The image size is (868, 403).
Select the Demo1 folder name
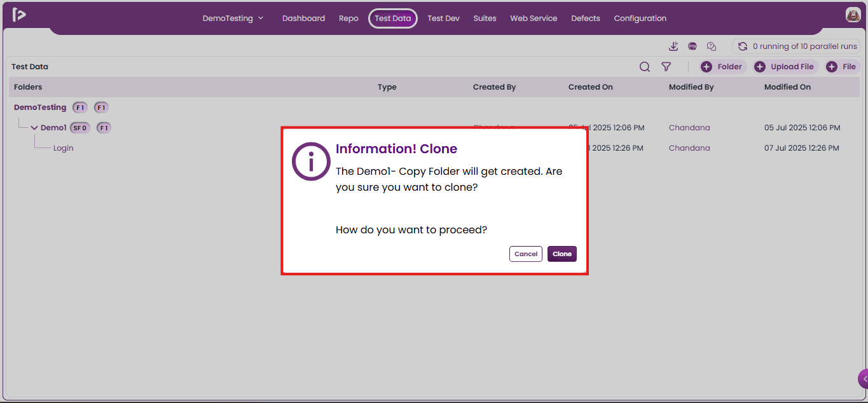tap(53, 128)
